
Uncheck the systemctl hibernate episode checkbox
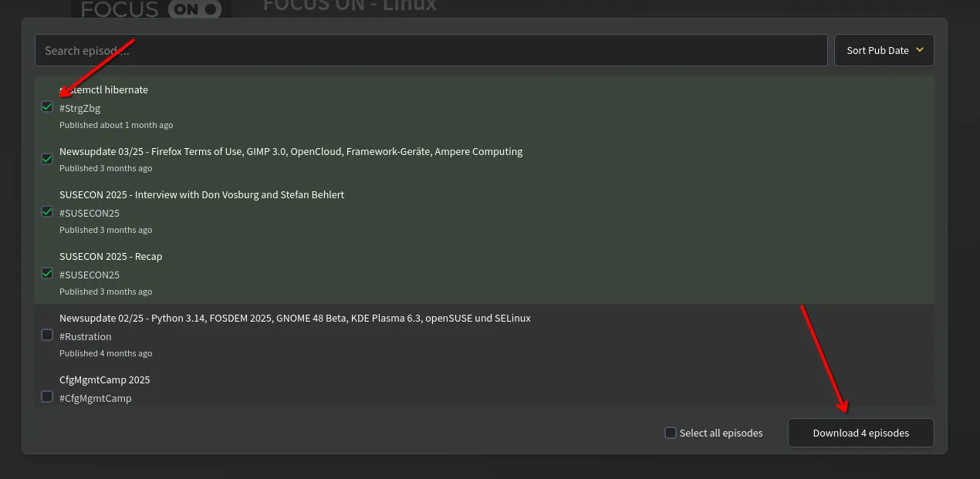point(47,106)
